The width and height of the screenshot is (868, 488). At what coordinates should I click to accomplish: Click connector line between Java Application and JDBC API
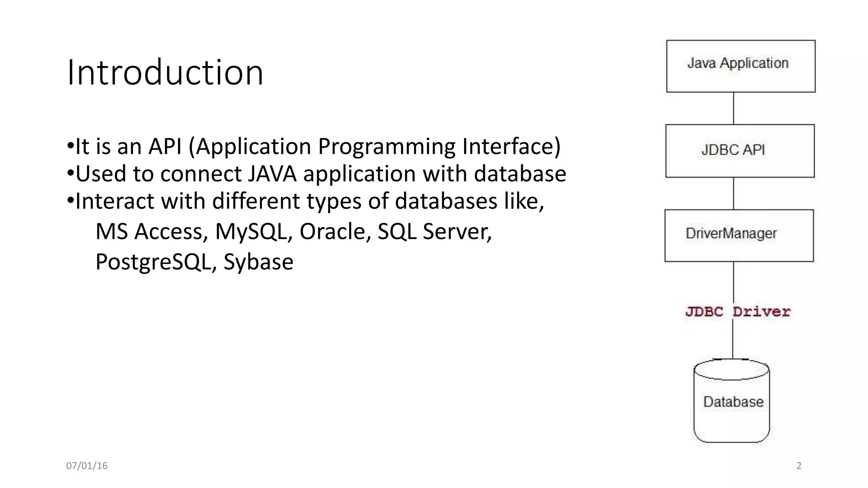pos(734,108)
